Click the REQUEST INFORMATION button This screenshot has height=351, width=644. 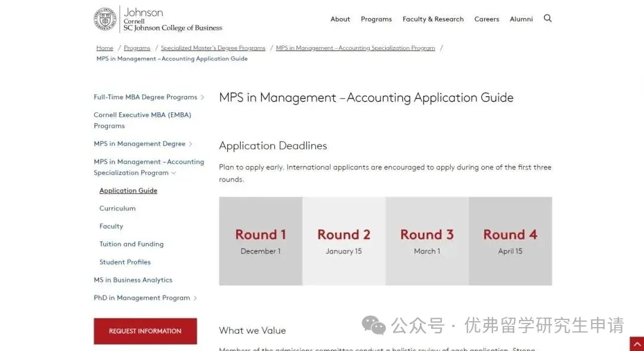tap(145, 331)
